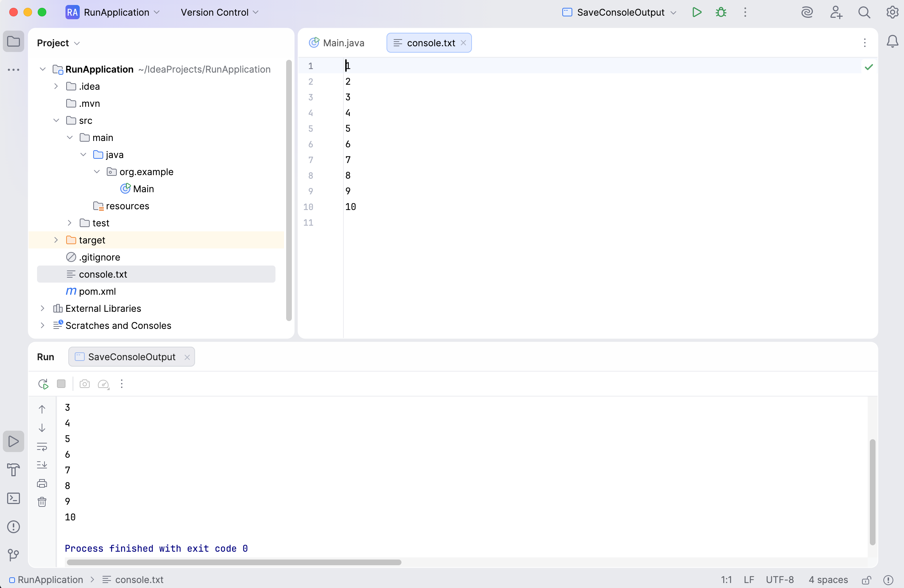Toggle scroll to end of console
904x588 pixels.
42,465
